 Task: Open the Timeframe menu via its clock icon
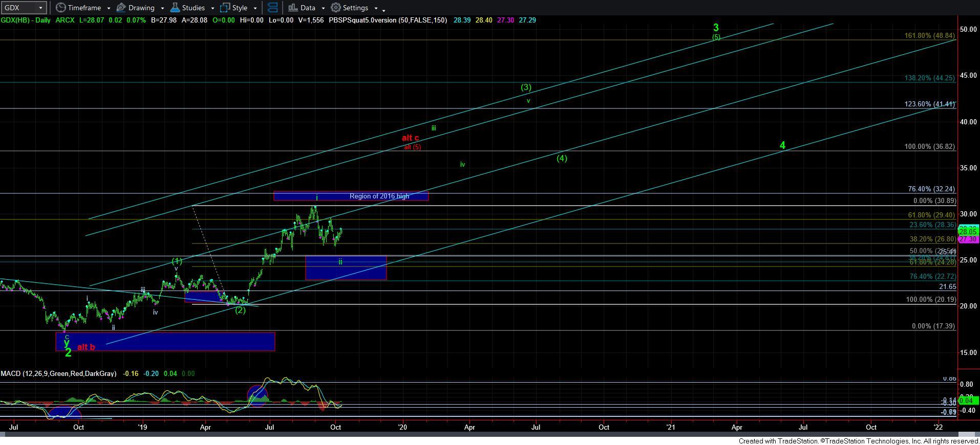click(x=61, y=8)
